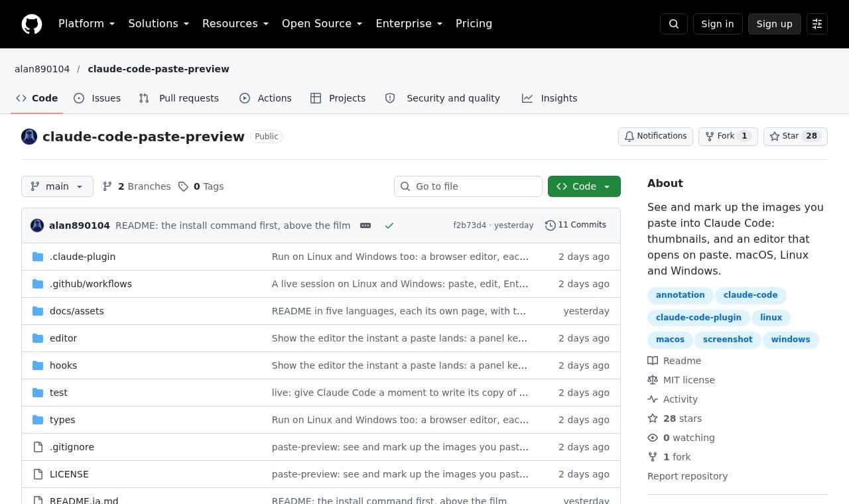Click the claude-code-plugin topic tag
Screen dimensions: 849x504
point(698,318)
